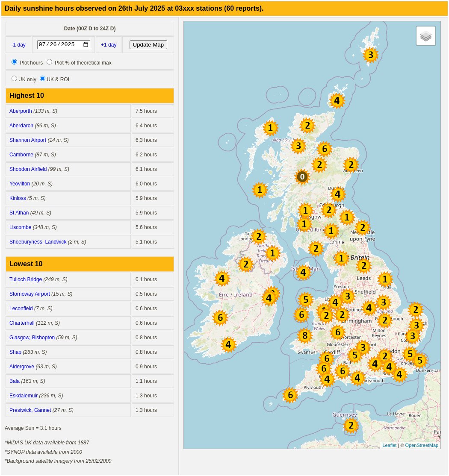Click the 4 marker in western Ireland
Image resolution: width=449 pixels, height=476 pixels.
click(x=222, y=278)
